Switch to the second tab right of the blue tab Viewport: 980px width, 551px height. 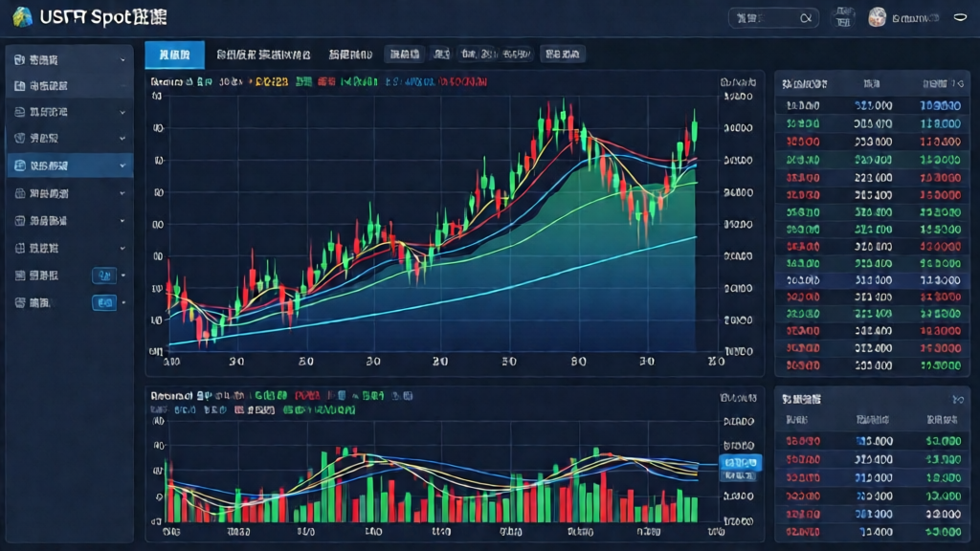click(263, 55)
